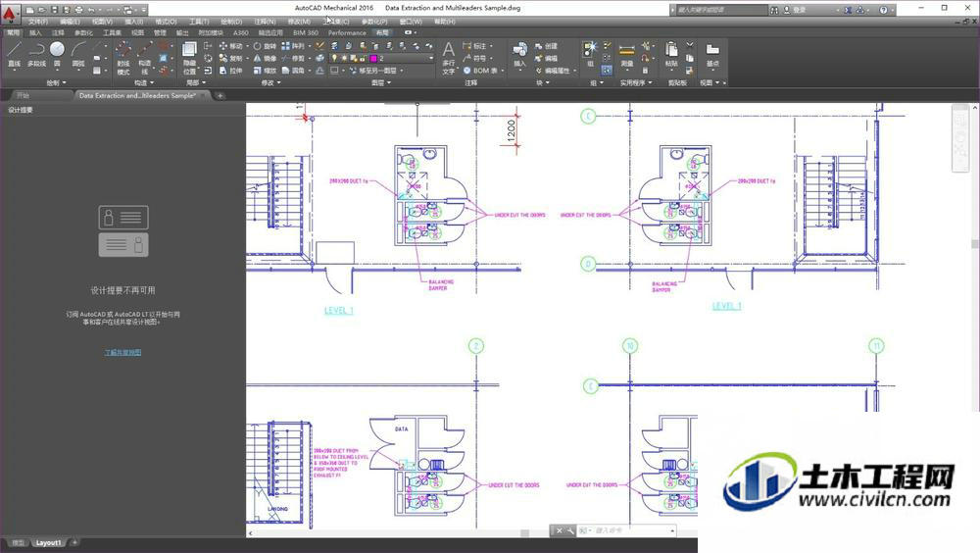Click the learn about shared views link
Image resolution: width=980 pixels, height=553 pixels.
(x=122, y=353)
